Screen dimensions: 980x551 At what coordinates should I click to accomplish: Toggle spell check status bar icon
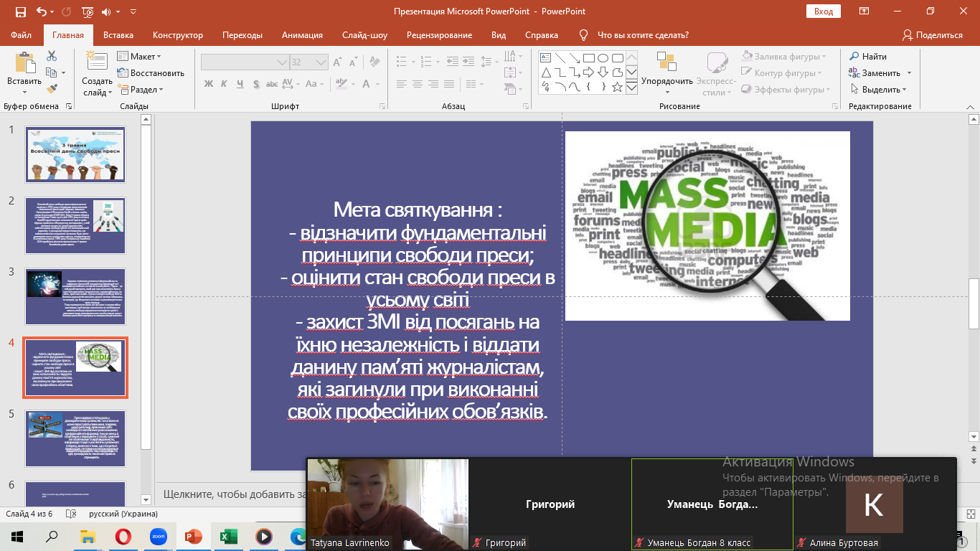point(70,514)
